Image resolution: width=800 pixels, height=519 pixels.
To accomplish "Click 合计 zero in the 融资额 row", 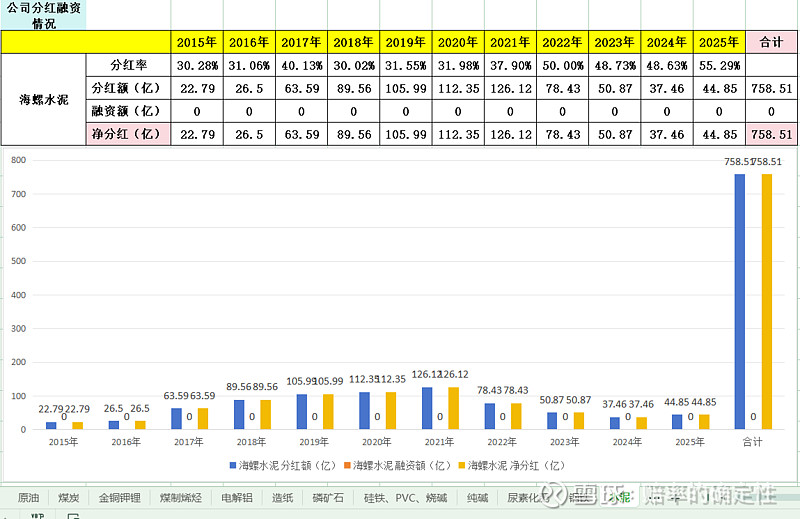I will [771, 111].
